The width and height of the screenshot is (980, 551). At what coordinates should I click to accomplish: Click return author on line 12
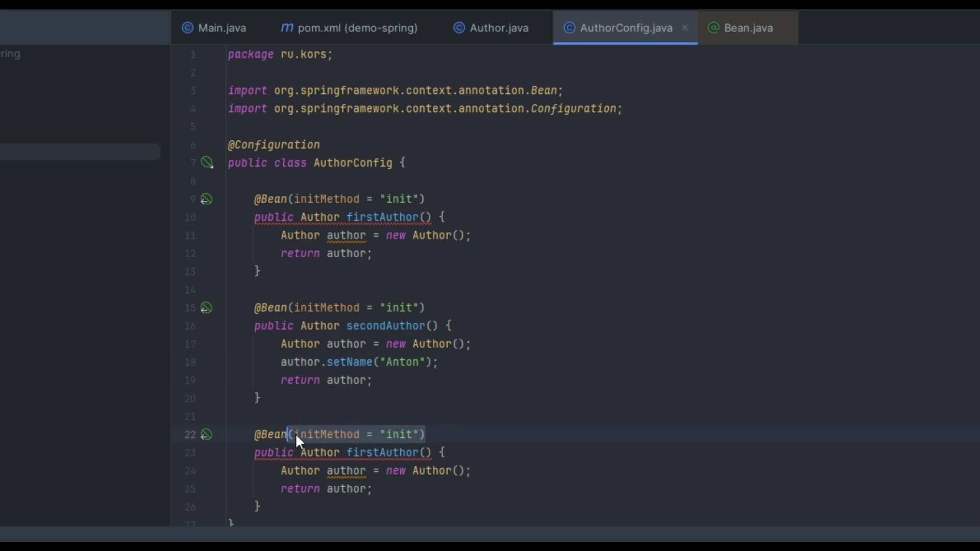click(x=326, y=254)
